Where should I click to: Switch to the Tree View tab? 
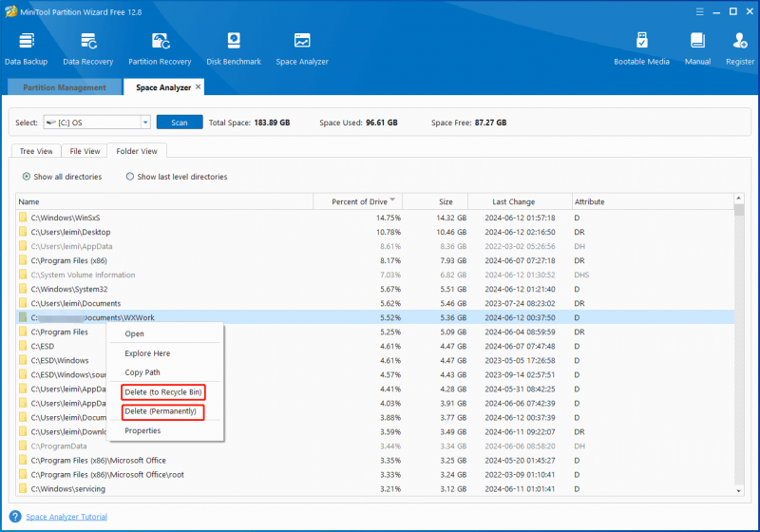point(36,151)
